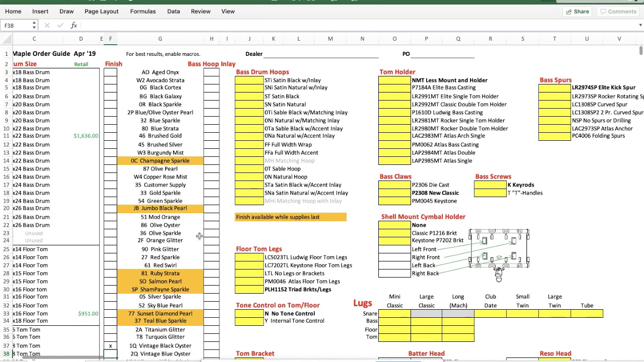Select the yellow cell beside FF Full Width Wrap
Screen dimensions: 644x362
[249, 145]
